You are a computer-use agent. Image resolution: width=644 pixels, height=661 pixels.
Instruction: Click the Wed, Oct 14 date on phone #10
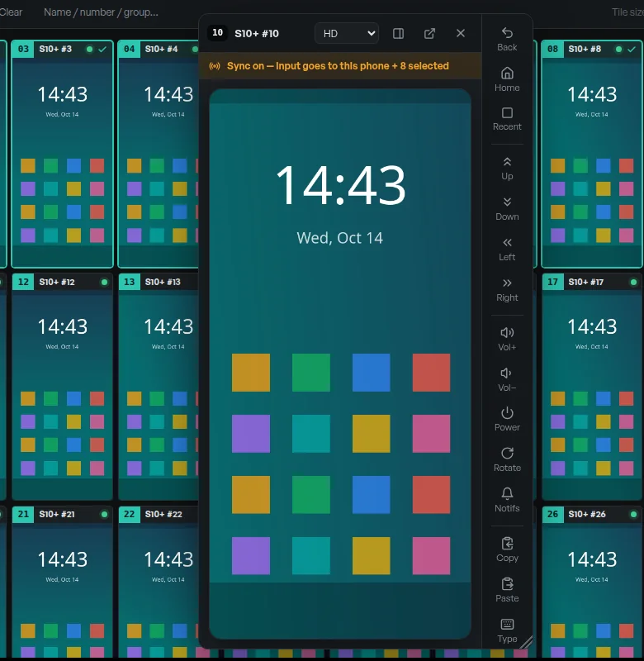coord(340,238)
